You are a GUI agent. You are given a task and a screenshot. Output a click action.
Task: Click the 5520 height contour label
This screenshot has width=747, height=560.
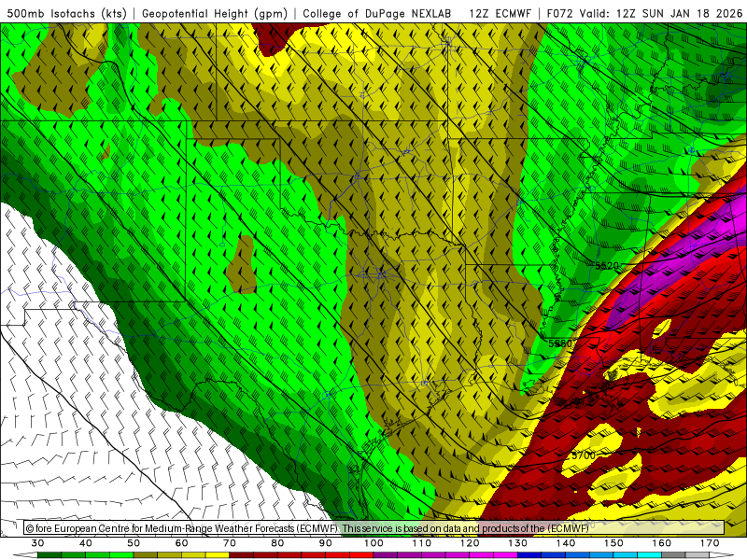click(x=607, y=266)
